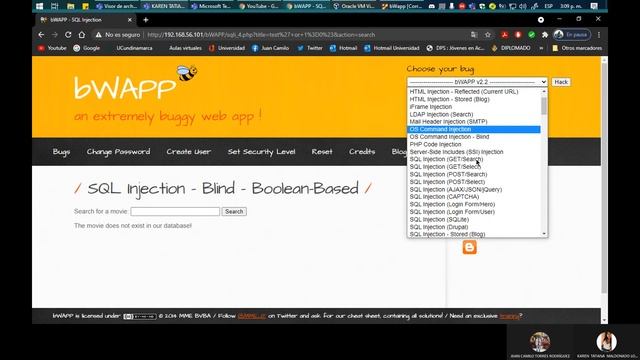Go forward in browser history
This screenshot has width=640, height=360.
(55, 35)
